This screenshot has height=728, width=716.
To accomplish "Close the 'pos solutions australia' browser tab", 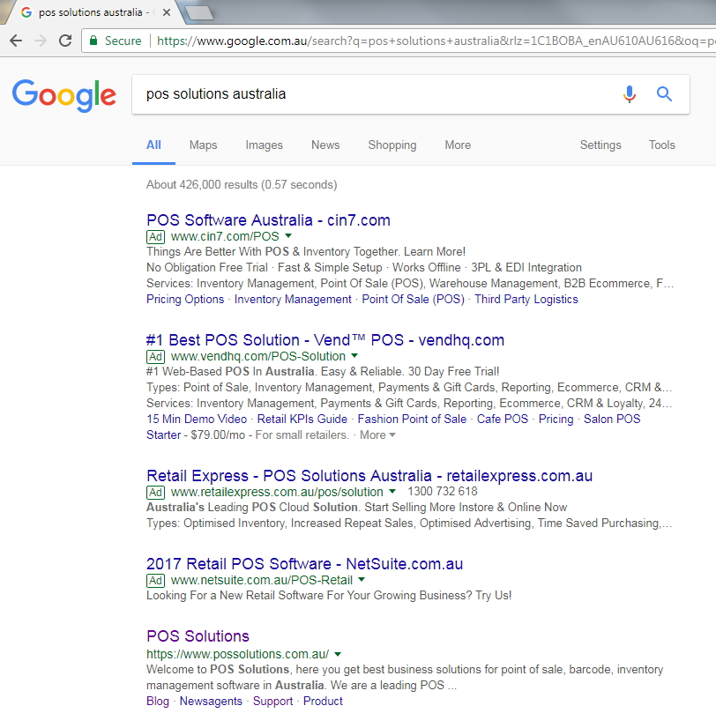I will tap(167, 12).
